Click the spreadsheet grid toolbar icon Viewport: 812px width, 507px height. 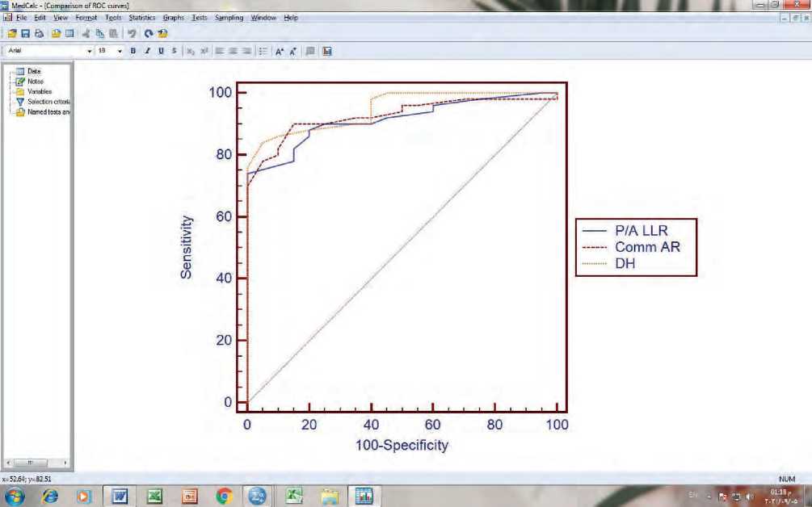(x=69, y=34)
